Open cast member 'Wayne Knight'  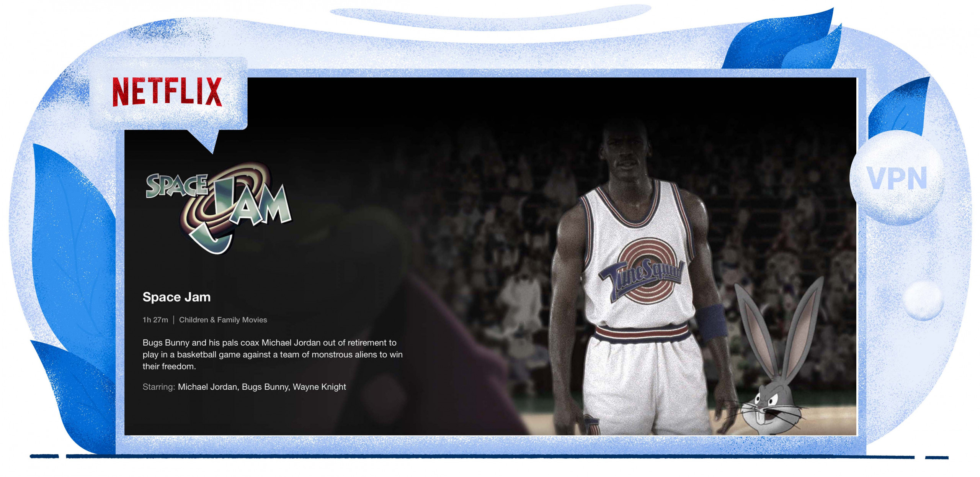click(319, 387)
